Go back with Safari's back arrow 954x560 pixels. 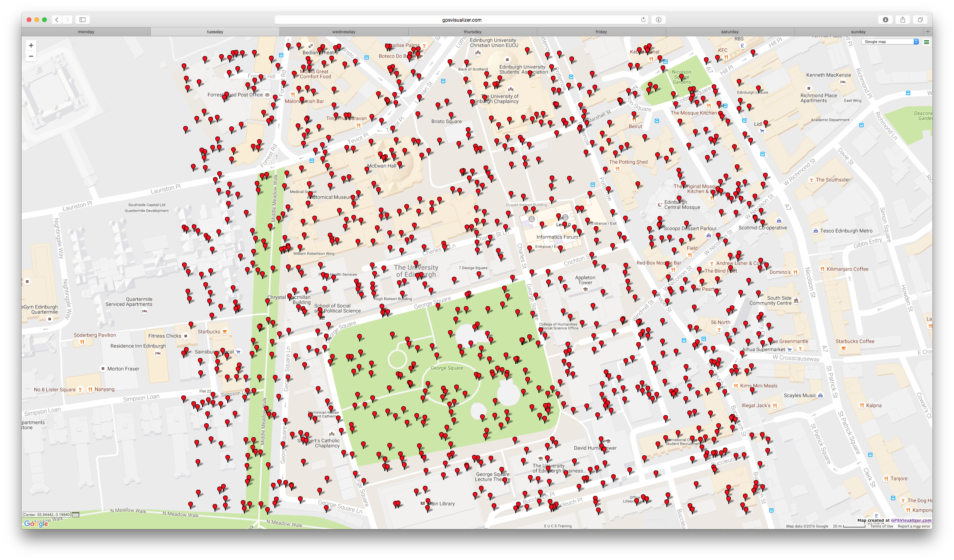coord(57,20)
